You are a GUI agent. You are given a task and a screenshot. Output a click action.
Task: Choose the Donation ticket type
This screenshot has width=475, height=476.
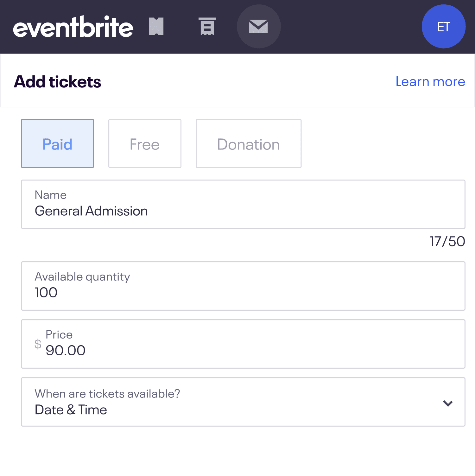(248, 143)
